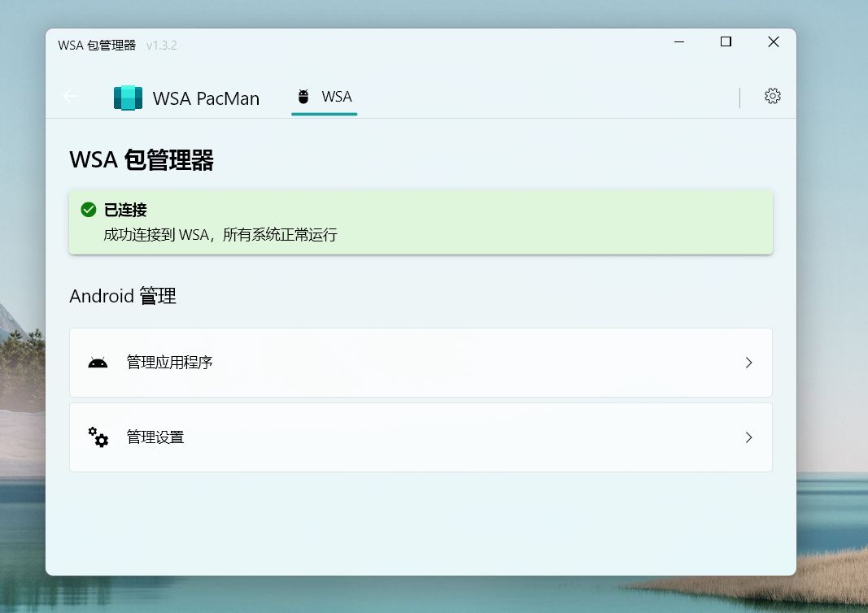Click the message 成功连接到 WSA，所有系统正常运行
Viewport: 868px width, 613px height.
(220, 235)
